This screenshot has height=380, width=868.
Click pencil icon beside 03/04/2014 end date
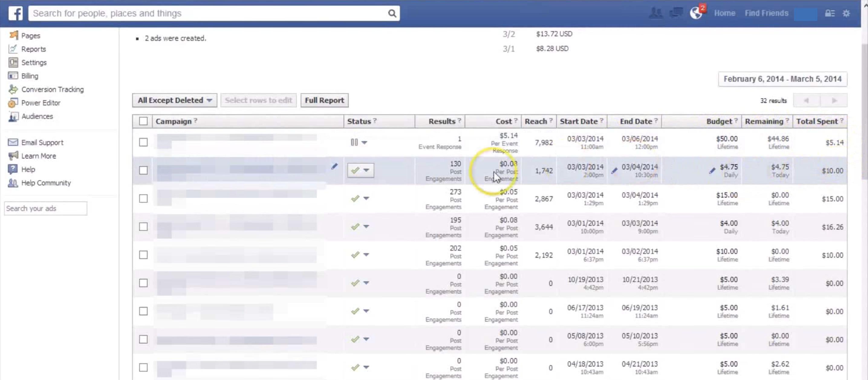[x=614, y=171]
